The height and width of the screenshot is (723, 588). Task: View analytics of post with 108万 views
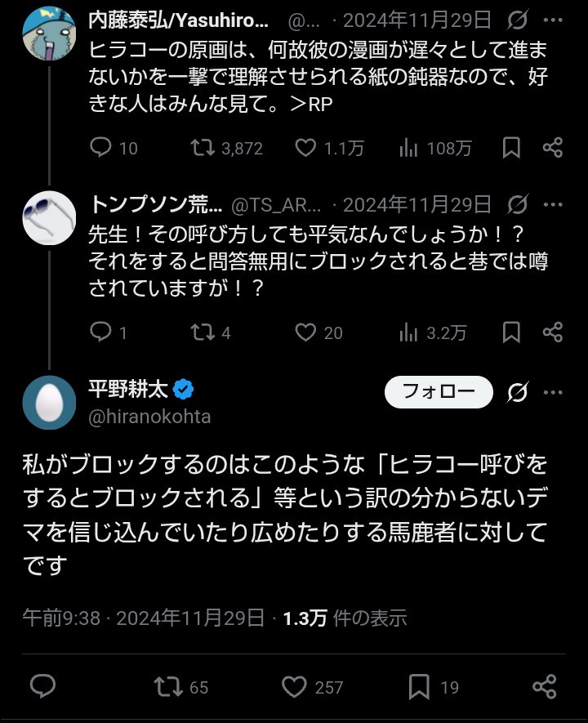[408, 148]
